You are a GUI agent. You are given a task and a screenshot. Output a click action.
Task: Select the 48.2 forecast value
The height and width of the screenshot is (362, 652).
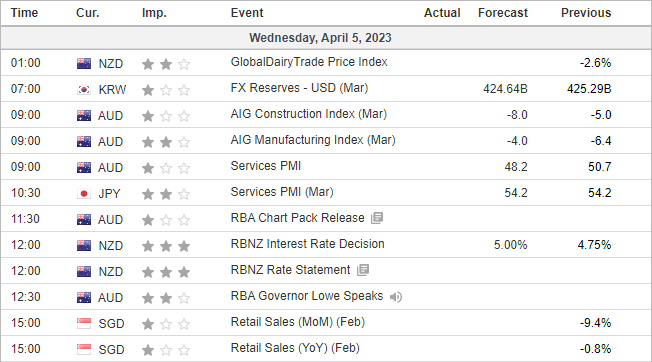coord(516,167)
